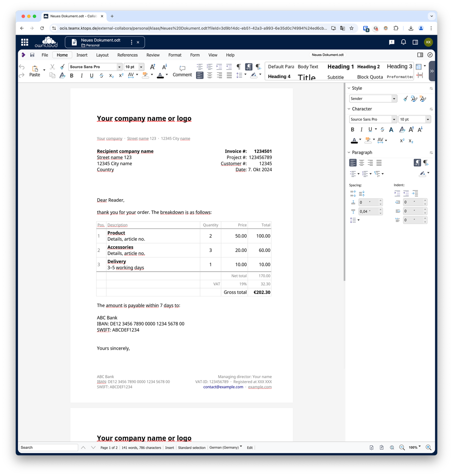Screen dimensions: 453x476
Task: Click the contact@example.com link in the footer
Action: click(x=223, y=387)
